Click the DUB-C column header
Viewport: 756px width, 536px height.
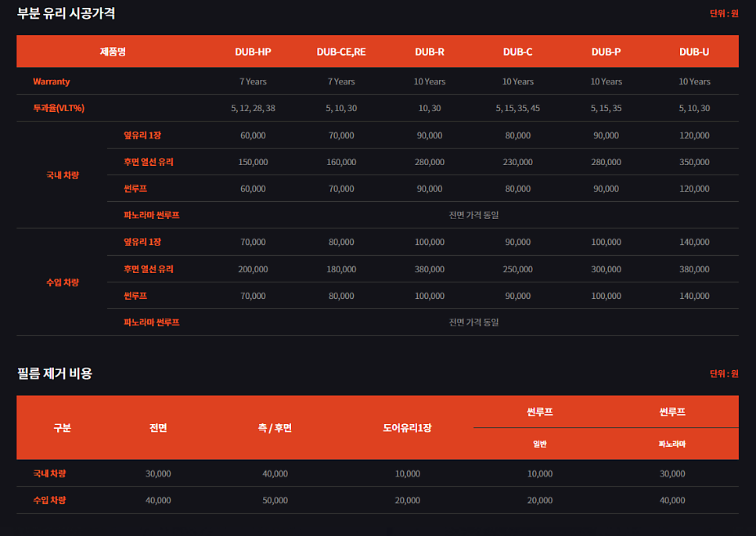(x=518, y=52)
